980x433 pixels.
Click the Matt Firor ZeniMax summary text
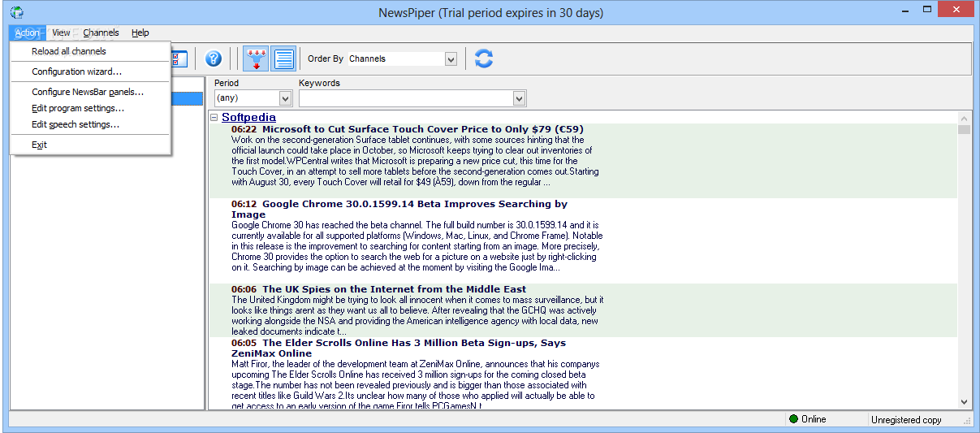coord(416,385)
